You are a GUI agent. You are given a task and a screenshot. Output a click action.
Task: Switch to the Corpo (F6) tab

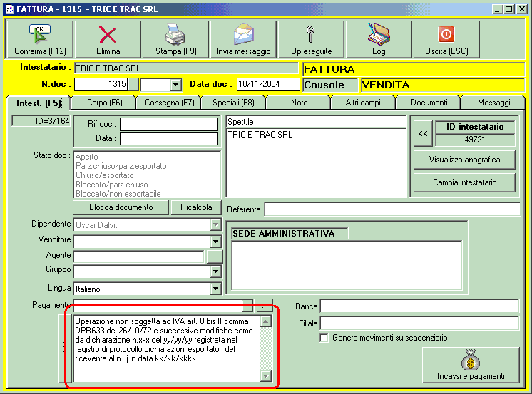tap(105, 103)
